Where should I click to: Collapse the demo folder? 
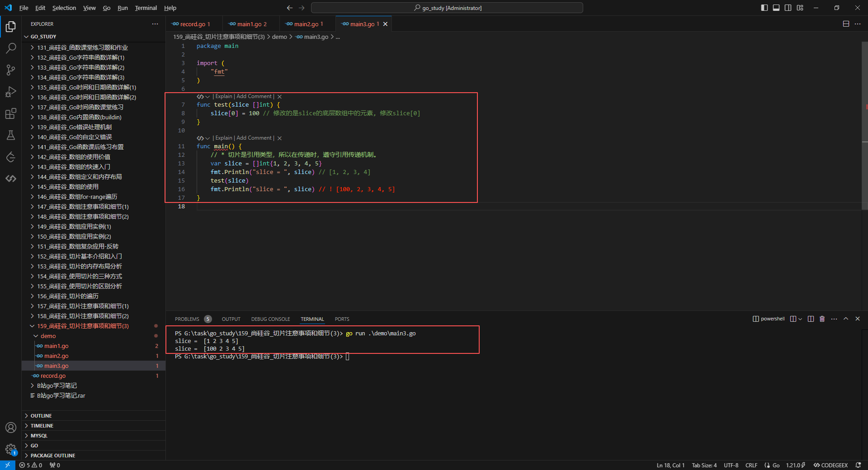48,336
